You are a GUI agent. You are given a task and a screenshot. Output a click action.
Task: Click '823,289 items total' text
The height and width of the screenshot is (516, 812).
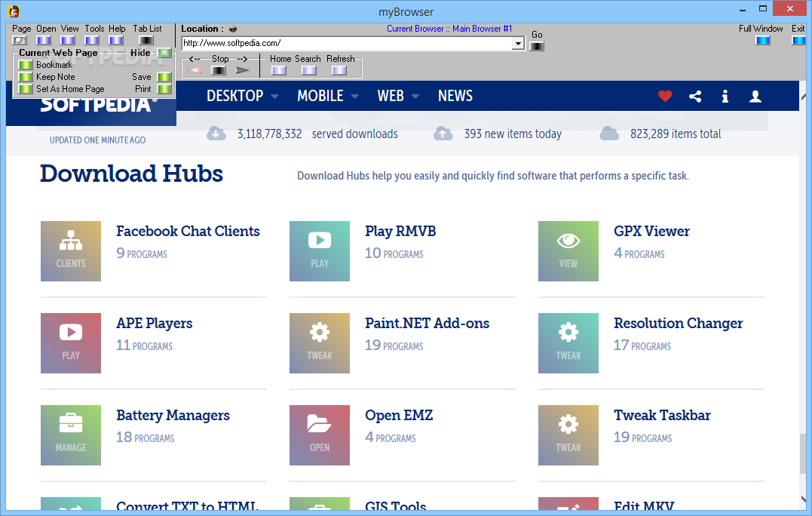[x=676, y=134]
